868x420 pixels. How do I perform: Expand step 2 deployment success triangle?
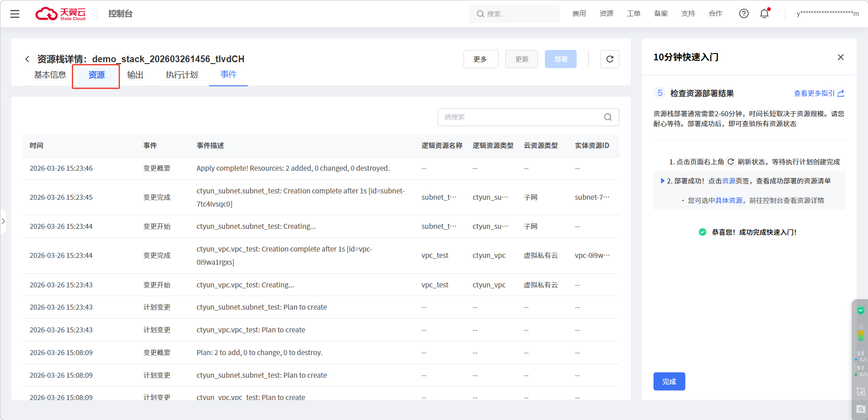(x=662, y=181)
